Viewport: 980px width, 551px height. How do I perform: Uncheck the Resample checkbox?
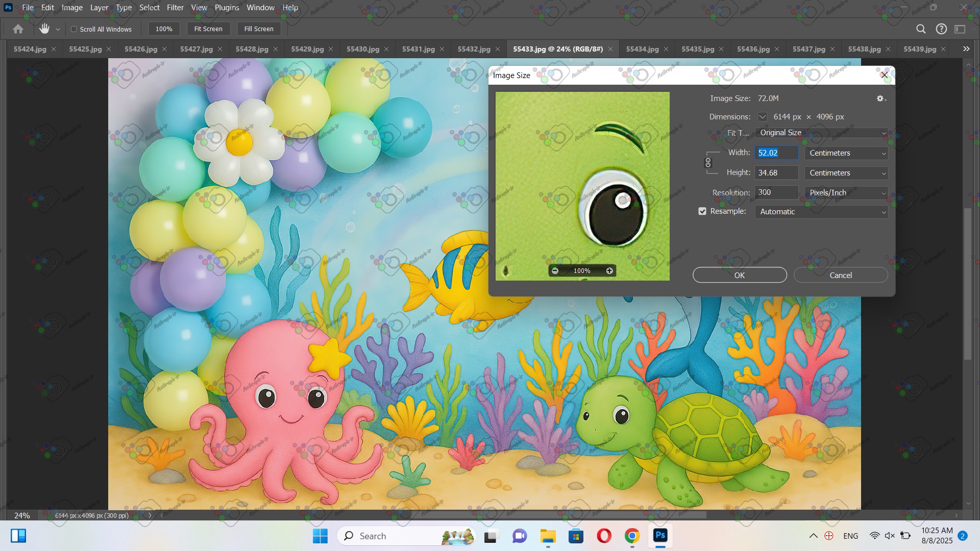pos(702,211)
